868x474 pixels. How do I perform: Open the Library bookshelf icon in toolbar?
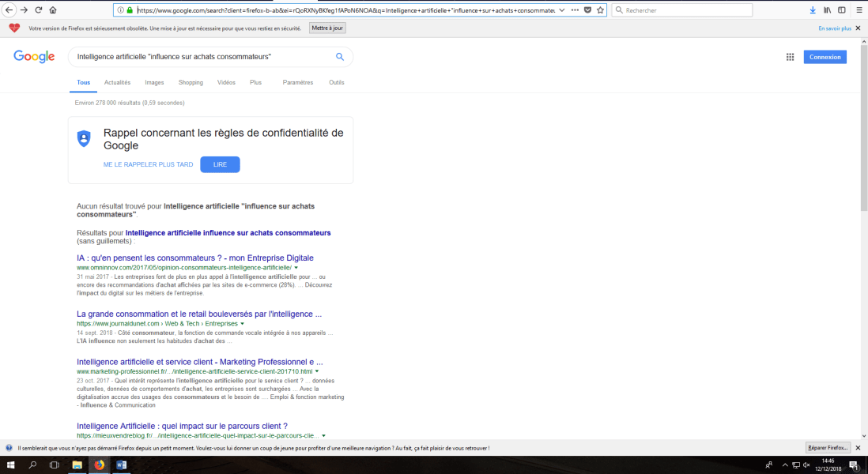click(827, 10)
